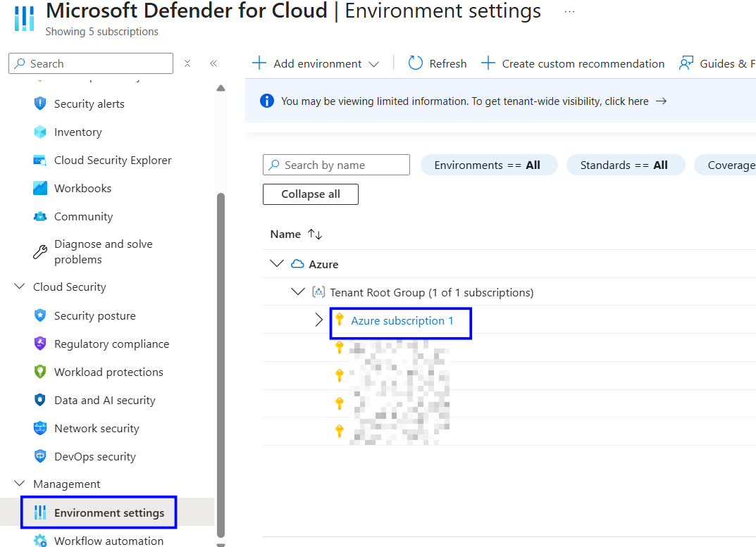756x547 pixels.
Task: Click the key icon beside Azure subscription 1
Action: [340, 319]
